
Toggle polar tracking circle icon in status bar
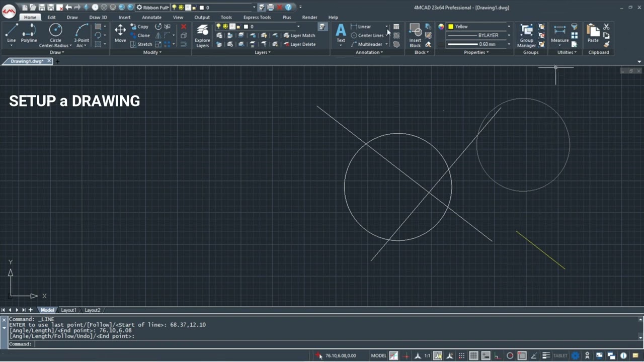[x=510, y=355]
